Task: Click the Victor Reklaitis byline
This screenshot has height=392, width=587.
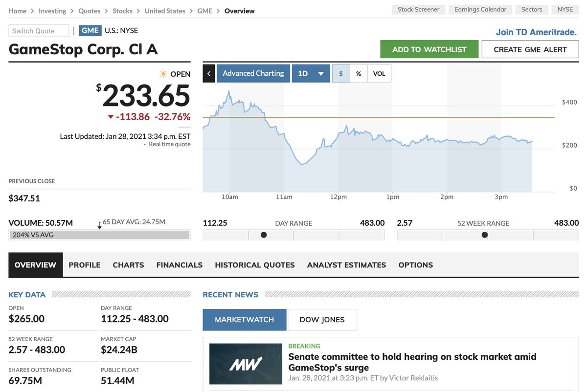Action: click(414, 378)
